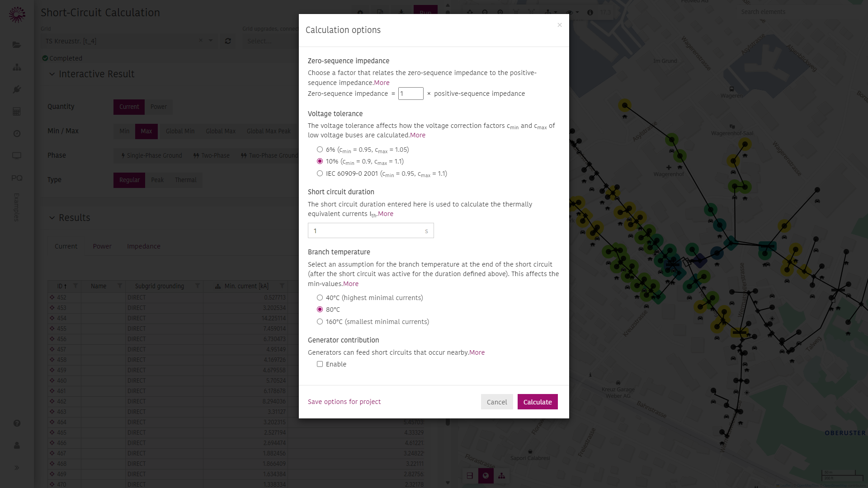Choose 80°C branch temperature
Image resolution: width=868 pixels, height=488 pixels.
coord(320,310)
